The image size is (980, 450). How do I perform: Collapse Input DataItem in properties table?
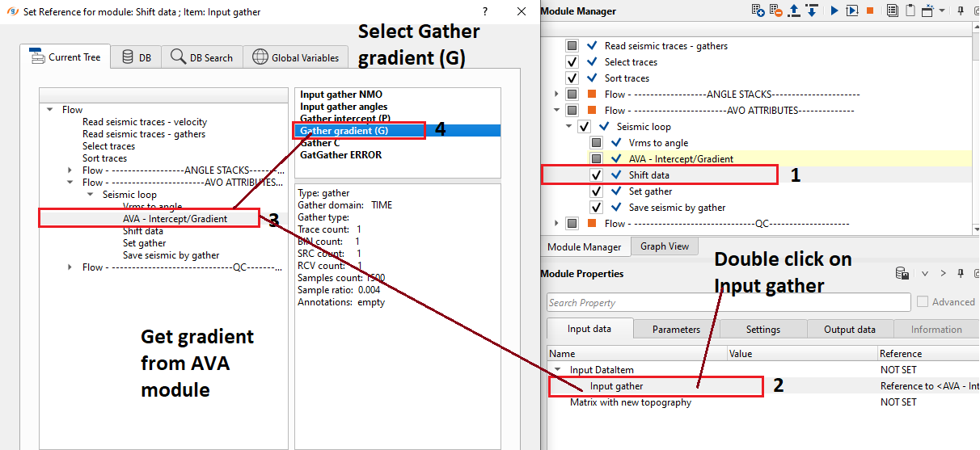[x=558, y=370]
